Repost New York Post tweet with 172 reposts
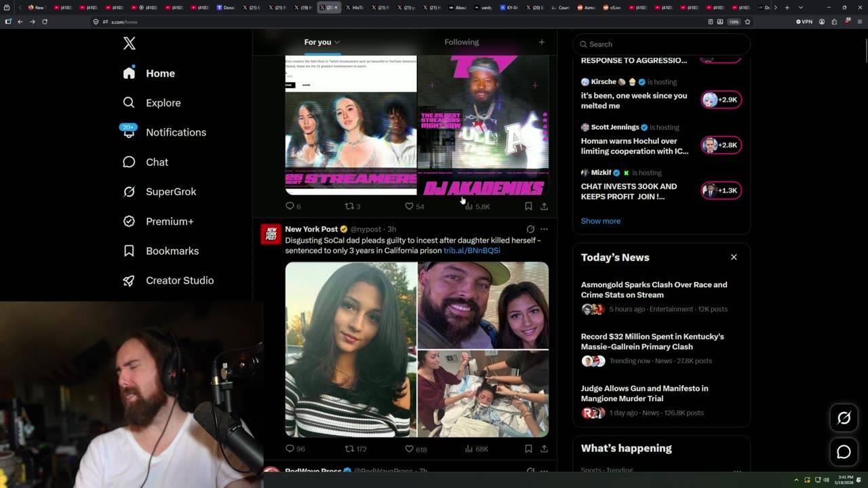This screenshot has width=868, height=488. 356,449
